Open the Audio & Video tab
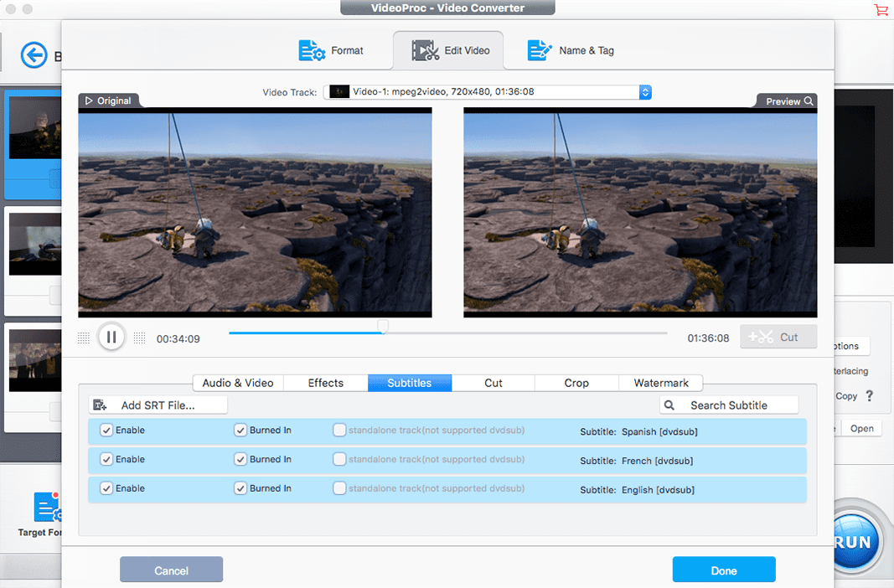 238,383
